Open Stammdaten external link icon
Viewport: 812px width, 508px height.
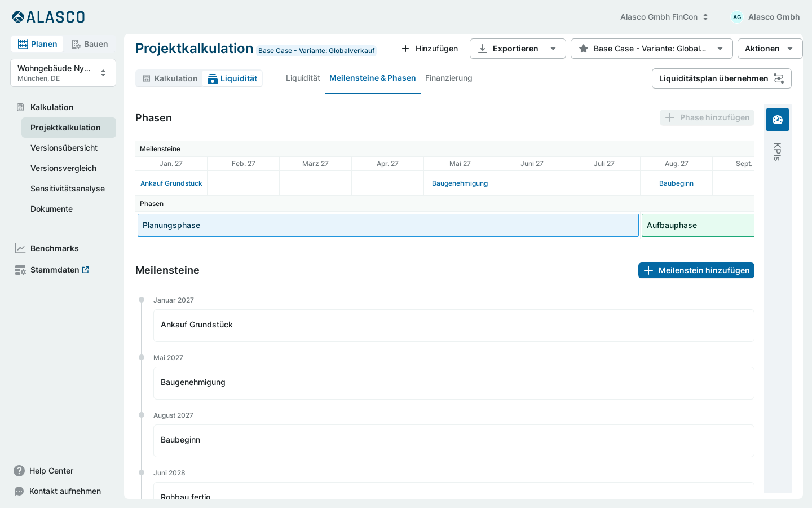click(86, 270)
